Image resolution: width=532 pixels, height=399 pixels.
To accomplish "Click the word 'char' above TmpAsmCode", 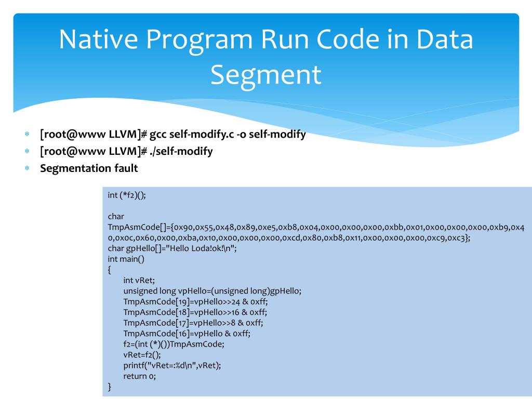I will point(116,217).
